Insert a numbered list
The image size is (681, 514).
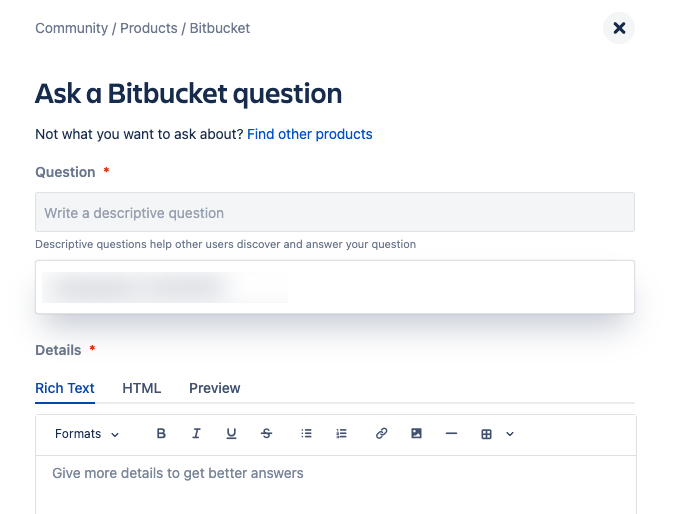[341, 434]
